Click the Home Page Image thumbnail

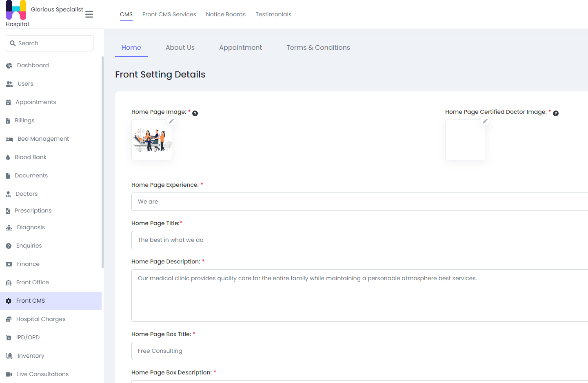[152, 140]
